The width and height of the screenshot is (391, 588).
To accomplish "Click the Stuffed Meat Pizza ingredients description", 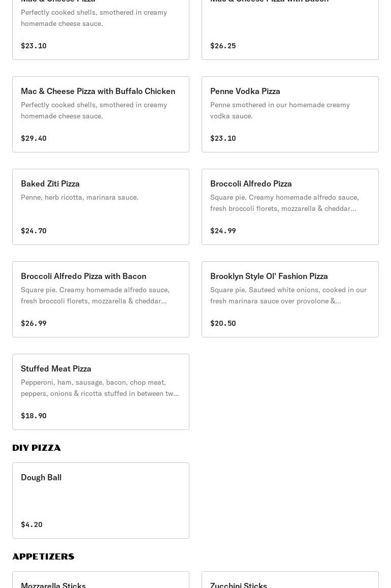I will 100,388.
